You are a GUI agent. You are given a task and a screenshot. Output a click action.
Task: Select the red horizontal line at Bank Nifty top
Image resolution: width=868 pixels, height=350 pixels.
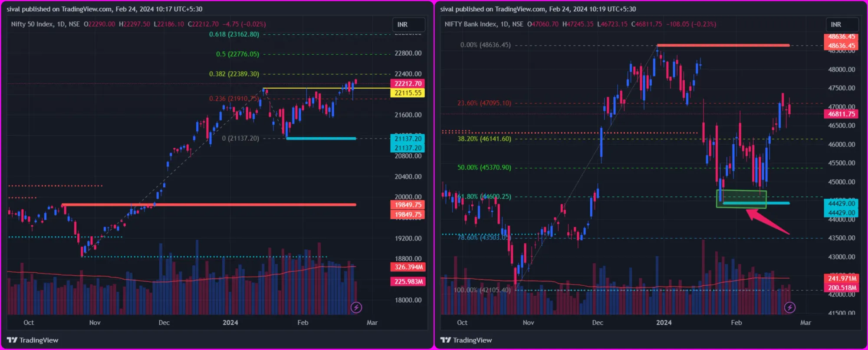coord(723,45)
